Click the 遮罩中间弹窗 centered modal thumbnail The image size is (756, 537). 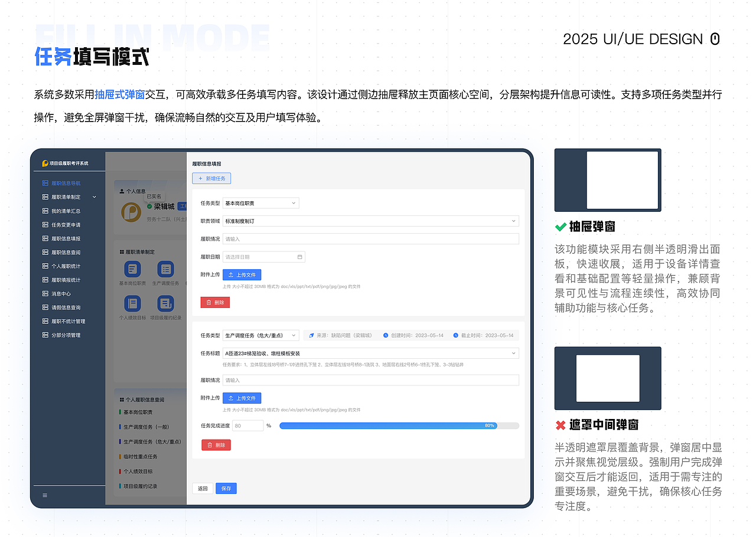[608, 378]
